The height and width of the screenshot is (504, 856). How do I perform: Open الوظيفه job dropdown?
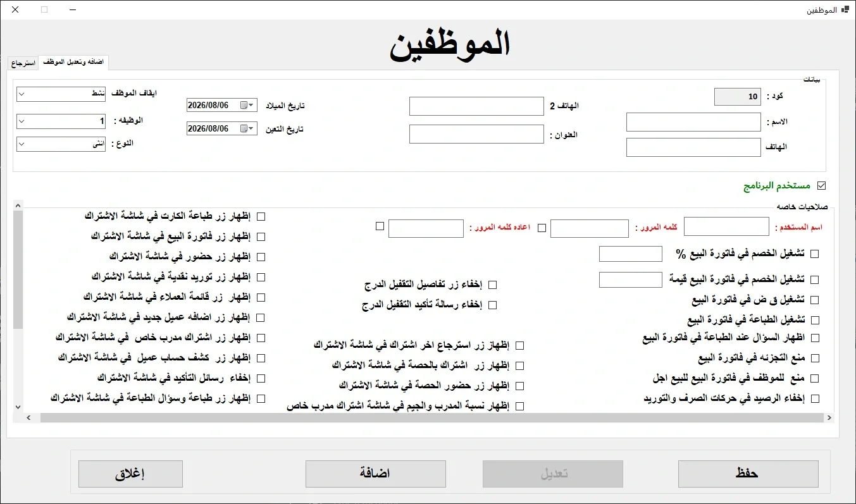[22, 121]
